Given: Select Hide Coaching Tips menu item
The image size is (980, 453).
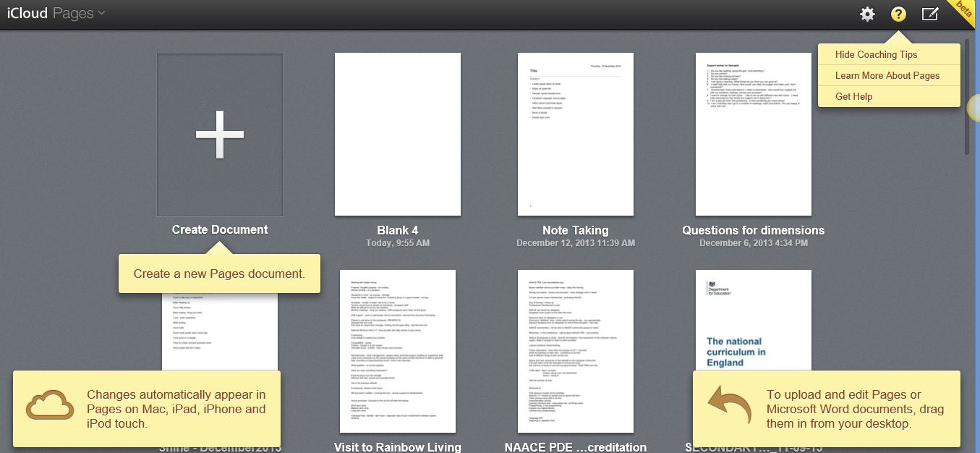Looking at the screenshot, I should point(876,54).
